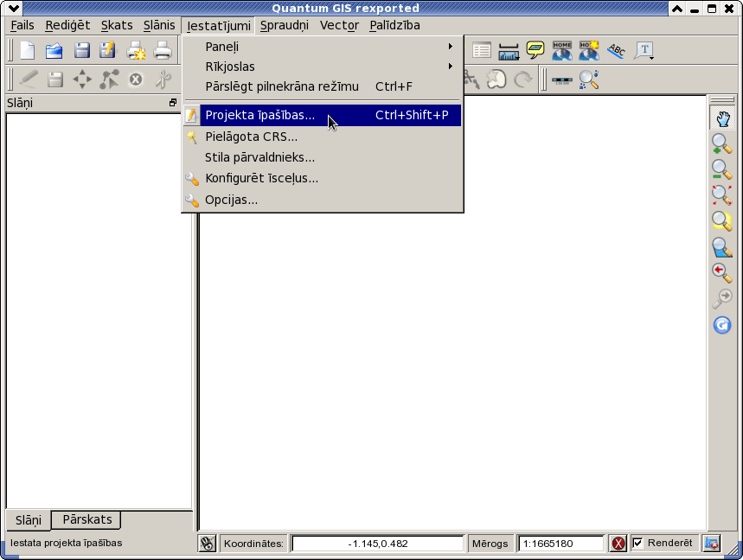Open the ABC labeling tool
Viewport: 743px width, 560px height.
tap(616, 50)
